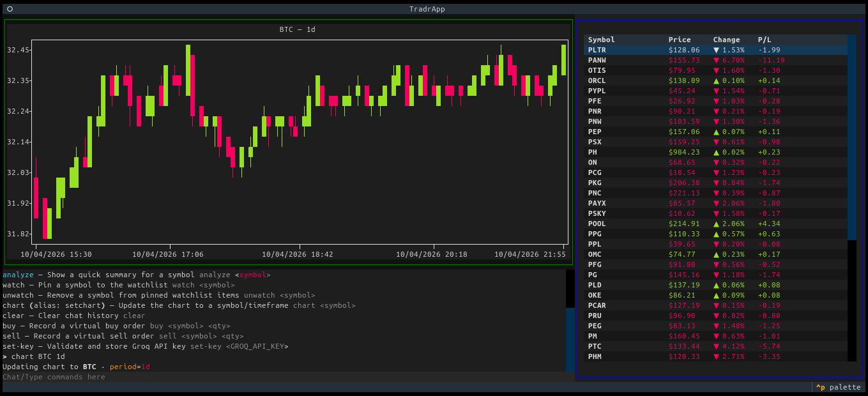Click the +4.34 P/L value
868x396 pixels.
[x=769, y=224]
